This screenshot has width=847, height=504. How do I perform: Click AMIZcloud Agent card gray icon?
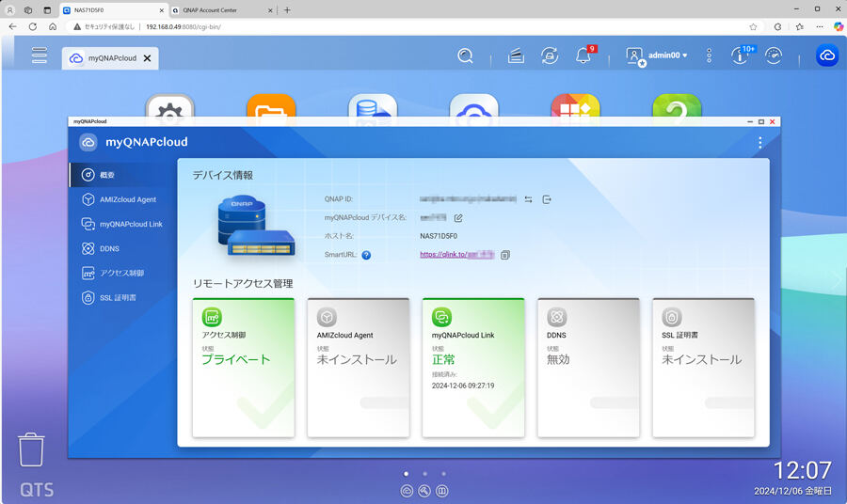coord(327,317)
